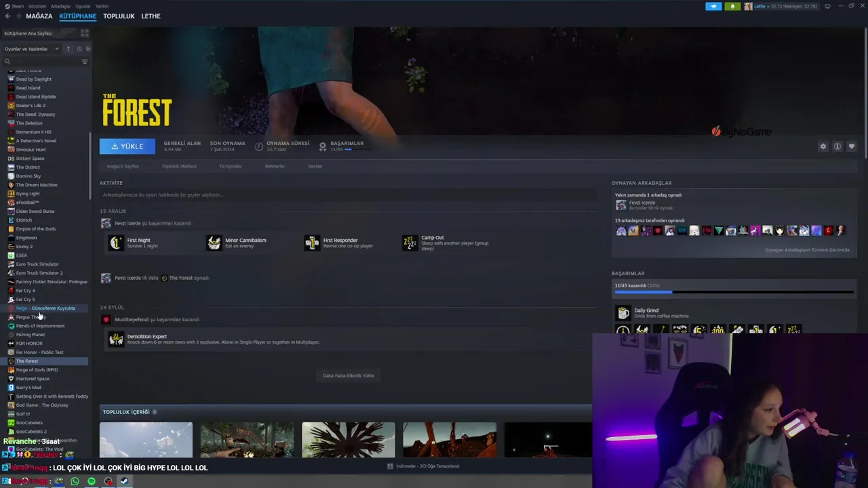
Task: Click the Minor Cannibalism achievement icon
Action: tap(214, 243)
